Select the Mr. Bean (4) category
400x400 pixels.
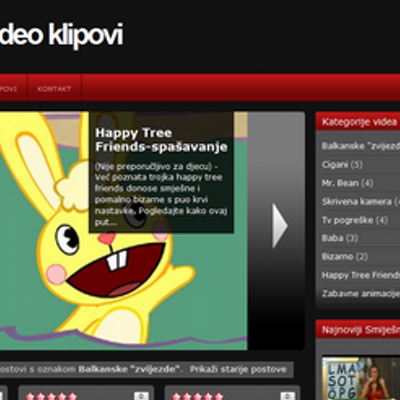347,183
